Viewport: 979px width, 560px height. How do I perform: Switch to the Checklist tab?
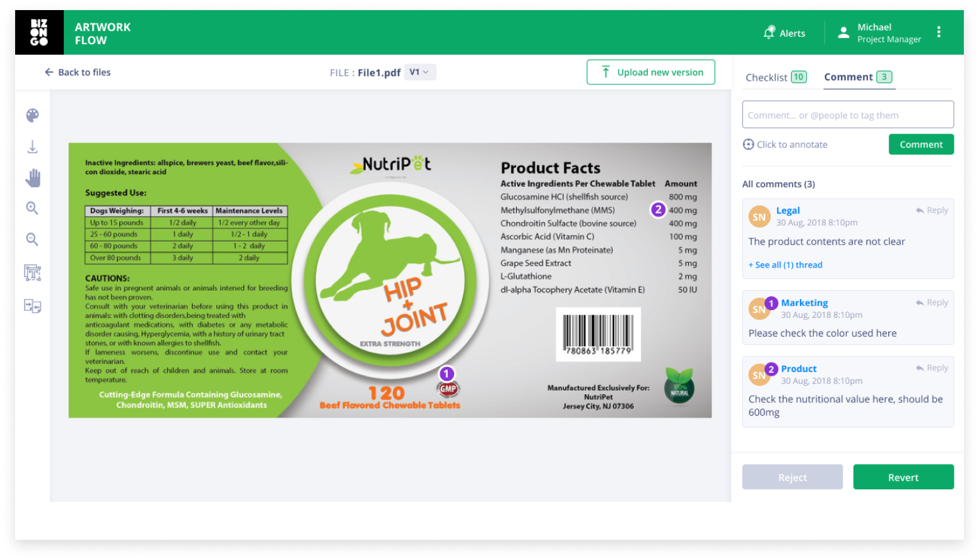(776, 77)
